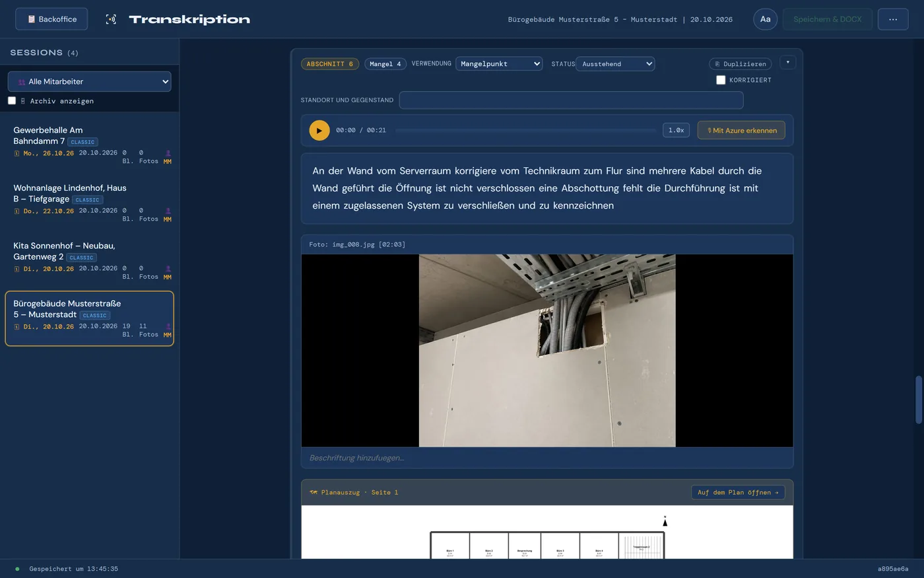Image resolution: width=924 pixels, height=578 pixels.
Task: Click the CLASSIC tag on Kita Sonnenhof
Action: [x=82, y=258]
